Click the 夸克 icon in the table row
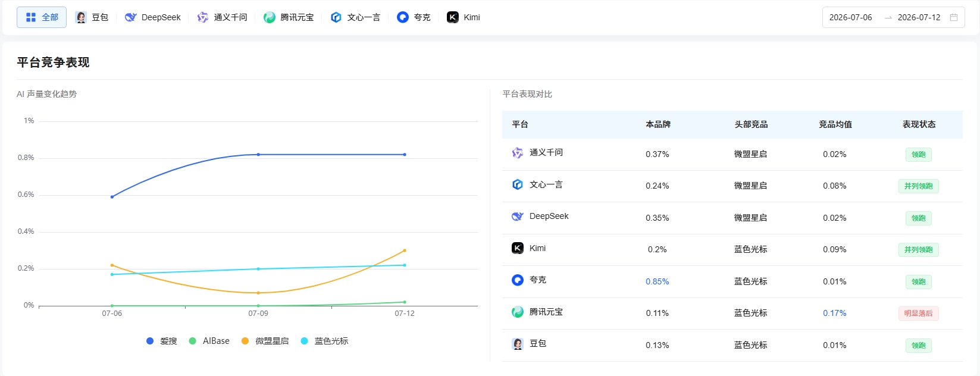This screenshot has width=980, height=376. coord(518,280)
